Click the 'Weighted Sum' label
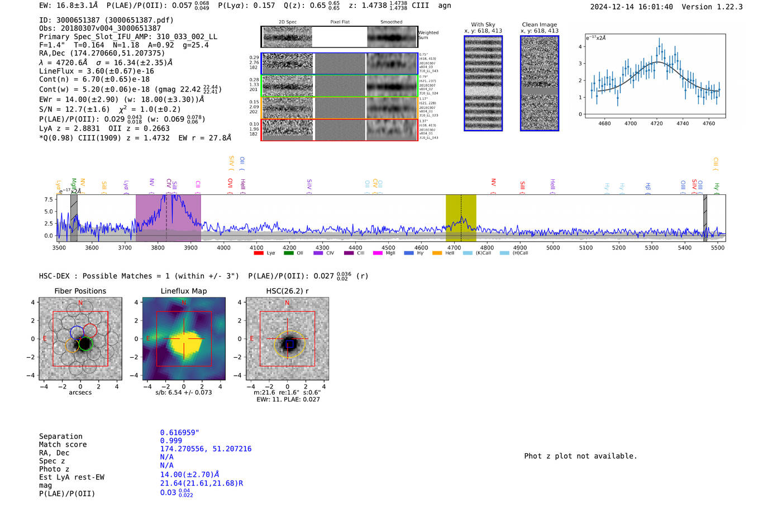 click(x=428, y=35)
